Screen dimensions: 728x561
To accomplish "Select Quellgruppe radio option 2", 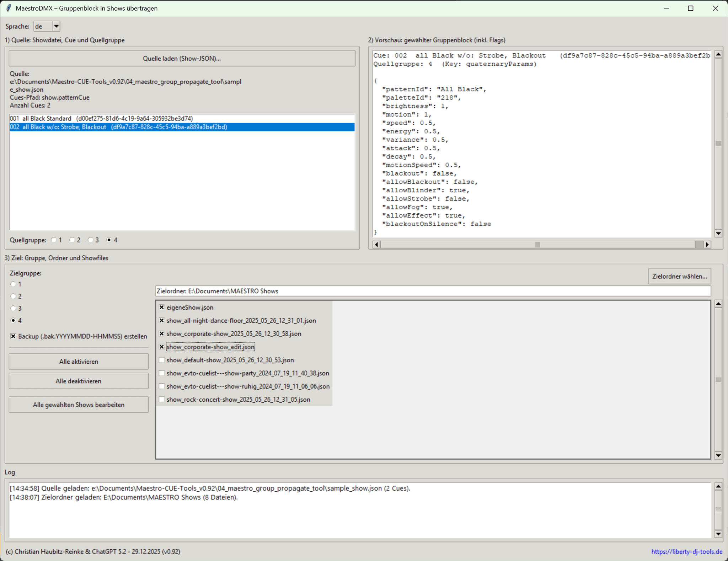I will click(x=72, y=240).
